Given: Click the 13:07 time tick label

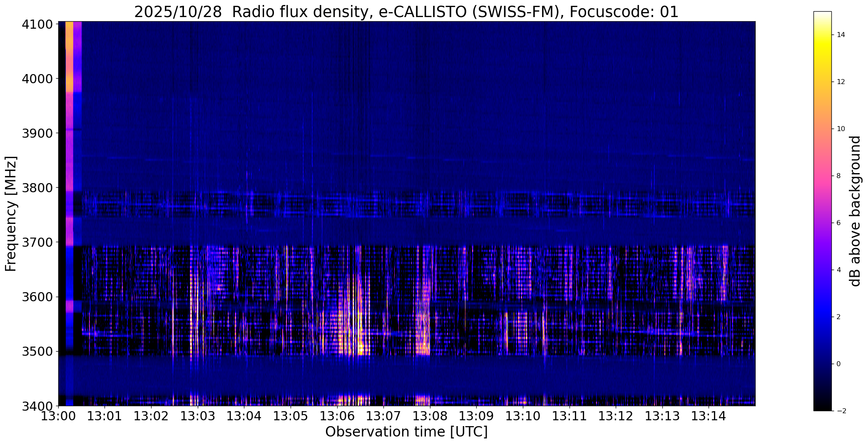Looking at the screenshot, I should 384,416.
